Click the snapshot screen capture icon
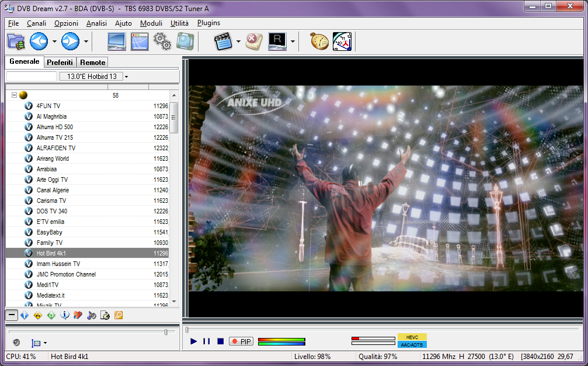 click(x=185, y=42)
